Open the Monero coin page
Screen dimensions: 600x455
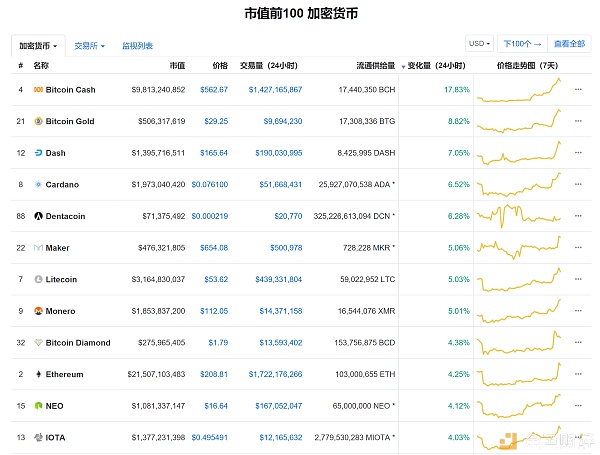tap(60, 311)
